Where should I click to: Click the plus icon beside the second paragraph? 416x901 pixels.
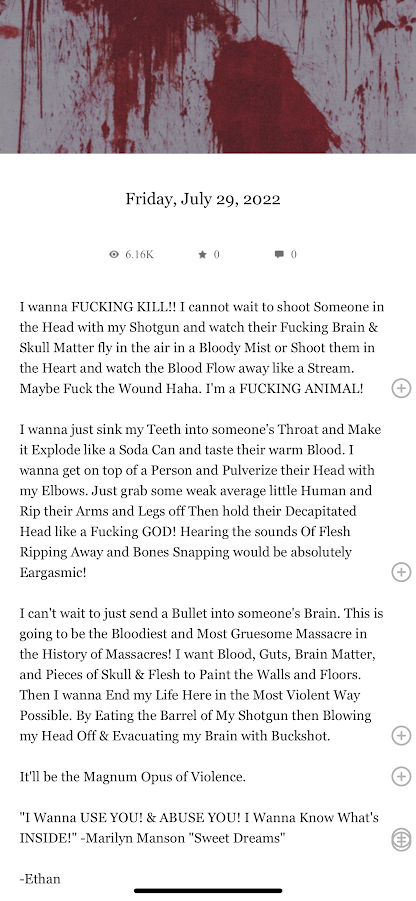[x=401, y=572]
